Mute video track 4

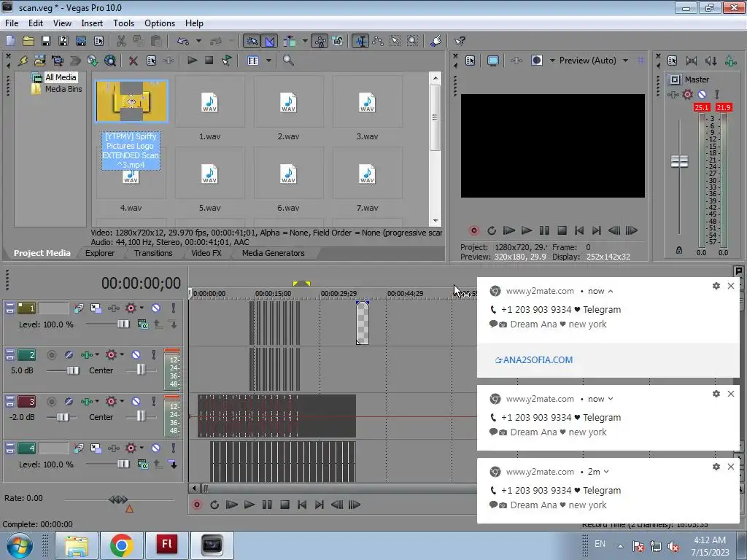156,448
